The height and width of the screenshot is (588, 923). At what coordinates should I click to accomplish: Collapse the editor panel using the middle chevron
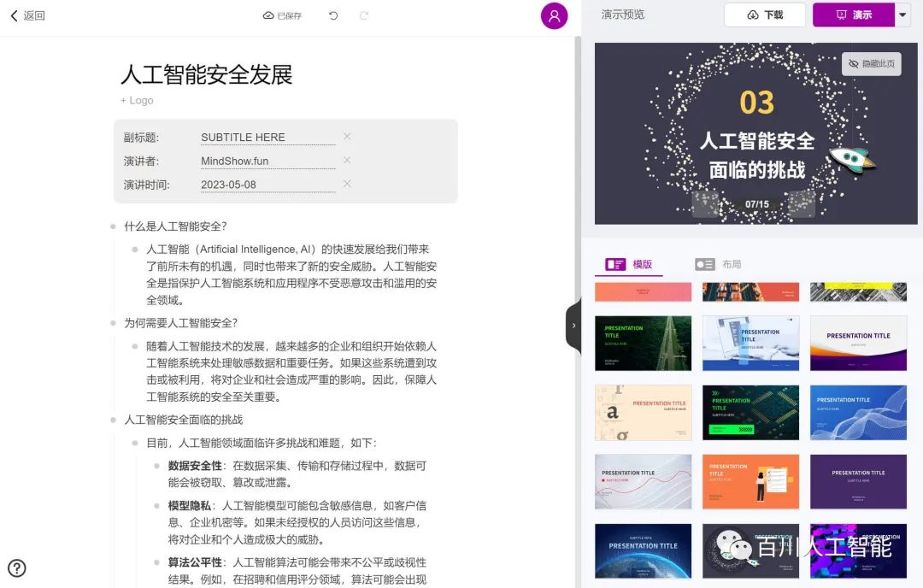coord(573,326)
